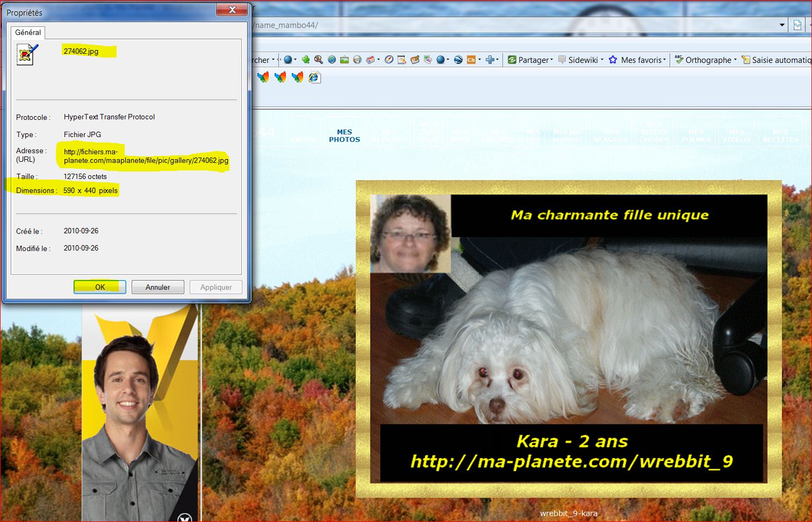Click the compatibility view icon beside address bar
Viewport: 812px width, 522px height.
tap(797, 25)
